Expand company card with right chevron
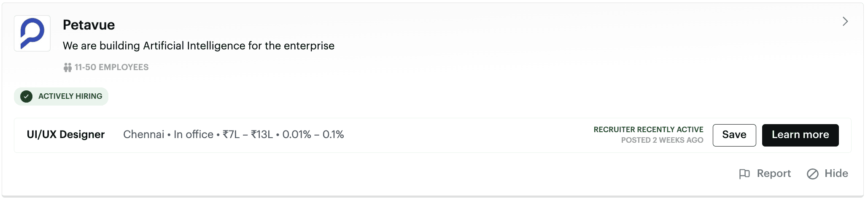The width and height of the screenshot is (868, 201). (845, 22)
